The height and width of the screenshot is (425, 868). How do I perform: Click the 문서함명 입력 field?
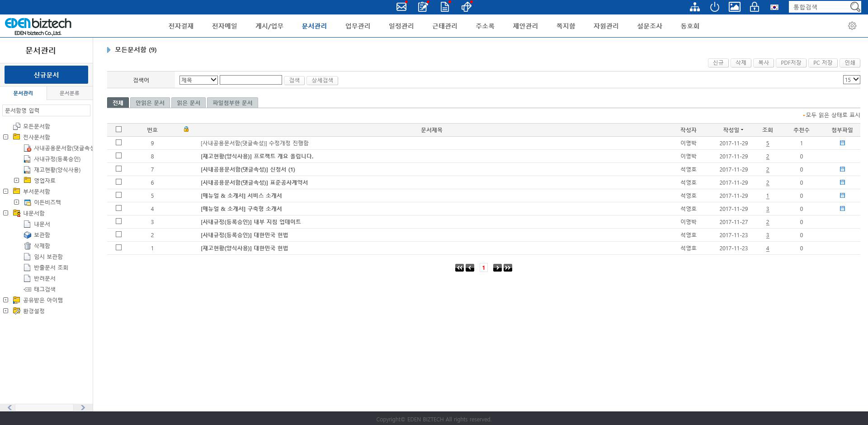(x=46, y=110)
